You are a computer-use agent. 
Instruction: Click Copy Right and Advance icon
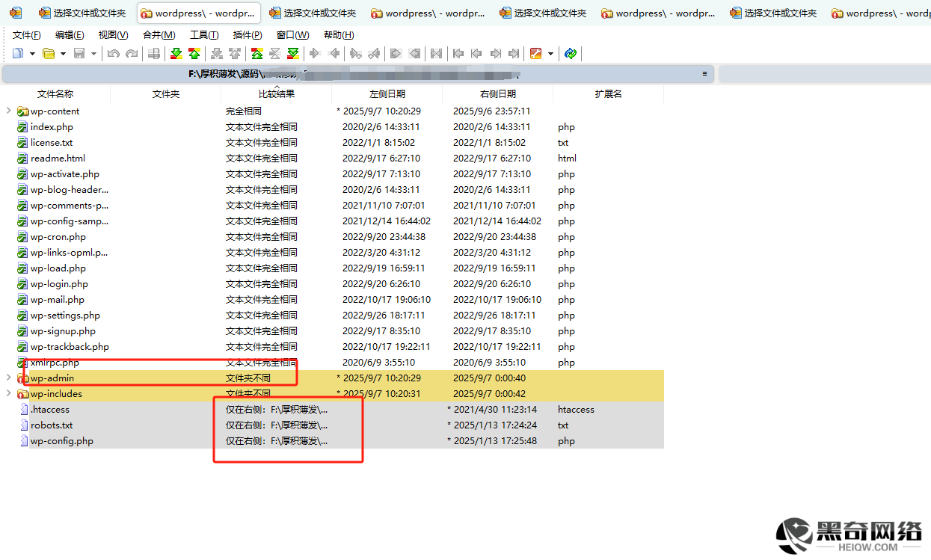pyautogui.click(x=356, y=53)
